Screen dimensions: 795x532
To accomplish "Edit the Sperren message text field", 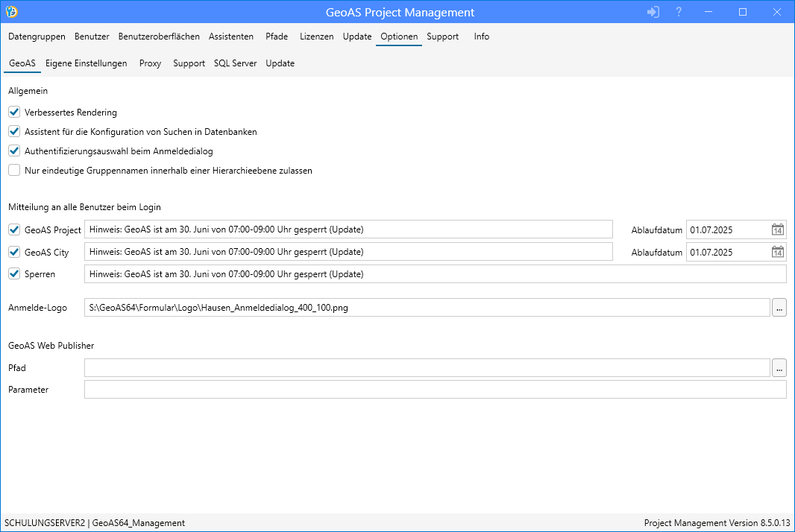I will (x=436, y=274).
